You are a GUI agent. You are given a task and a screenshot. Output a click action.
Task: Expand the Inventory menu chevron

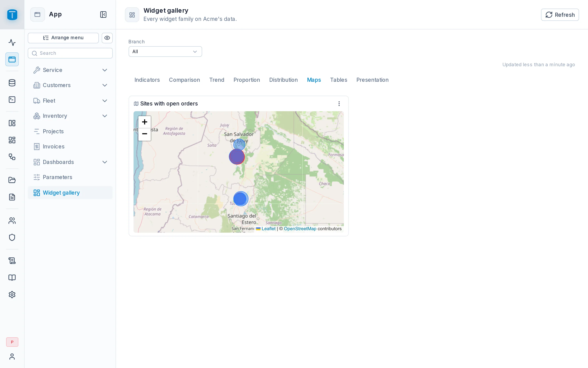[105, 116]
